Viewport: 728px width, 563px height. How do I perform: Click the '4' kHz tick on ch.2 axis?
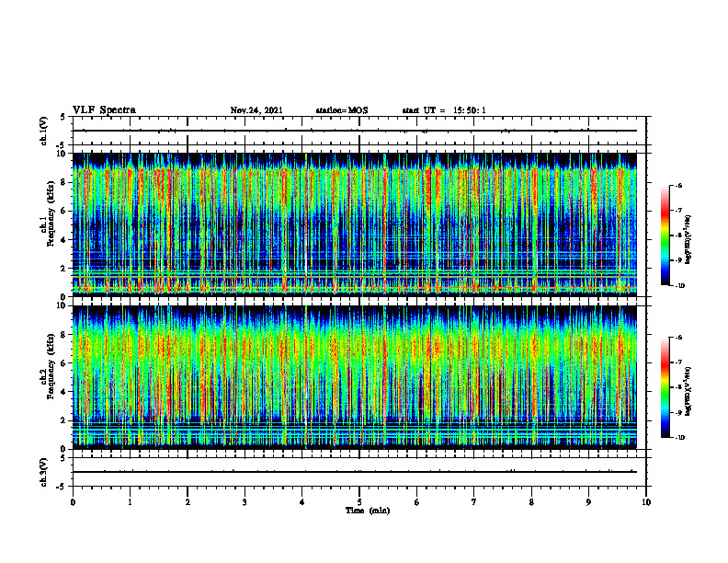(x=64, y=392)
